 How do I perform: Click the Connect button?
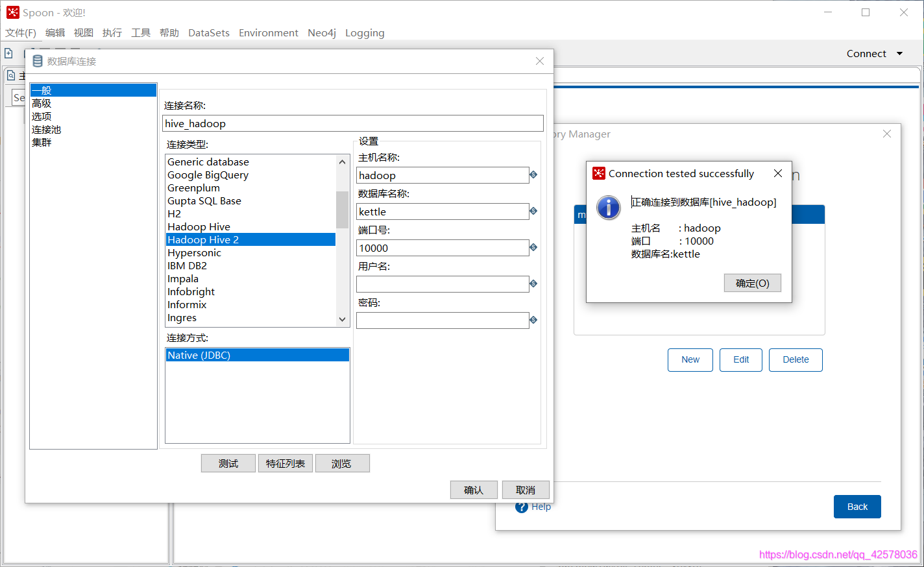click(x=866, y=54)
